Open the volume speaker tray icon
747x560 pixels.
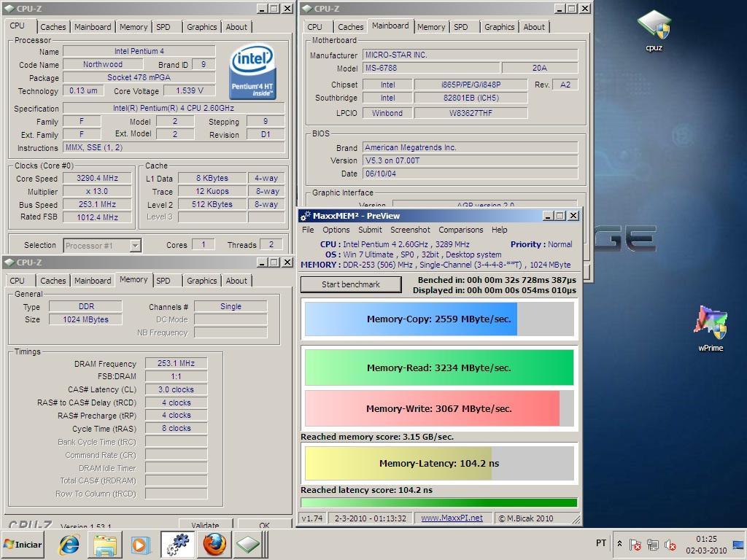click(670, 544)
